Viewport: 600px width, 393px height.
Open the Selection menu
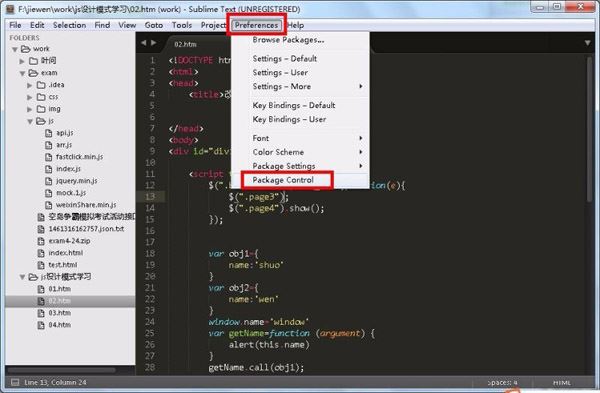click(x=69, y=25)
